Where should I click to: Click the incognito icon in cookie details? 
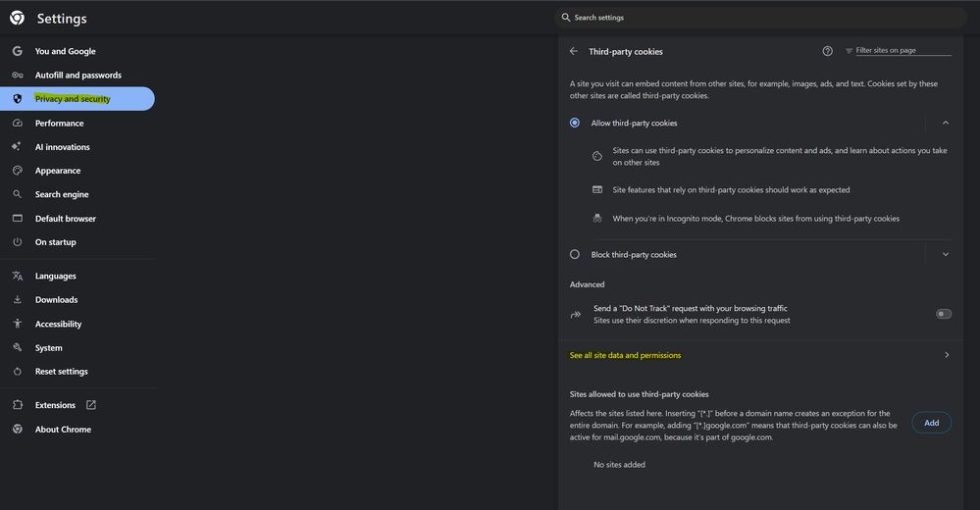click(x=597, y=218)
